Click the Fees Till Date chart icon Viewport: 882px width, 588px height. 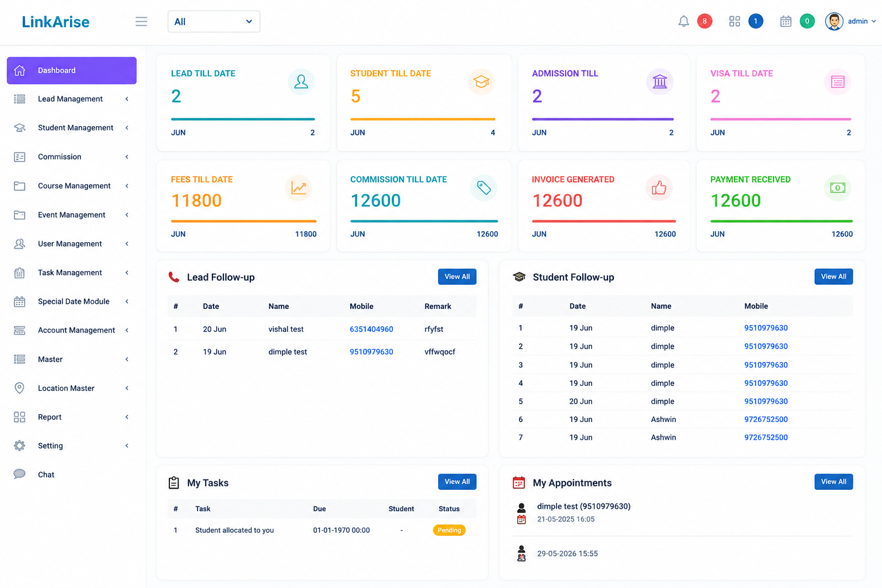(x=299, y=188)
